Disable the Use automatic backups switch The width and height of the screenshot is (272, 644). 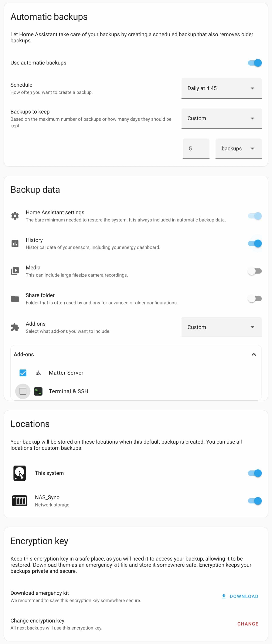tap(255, 63)
